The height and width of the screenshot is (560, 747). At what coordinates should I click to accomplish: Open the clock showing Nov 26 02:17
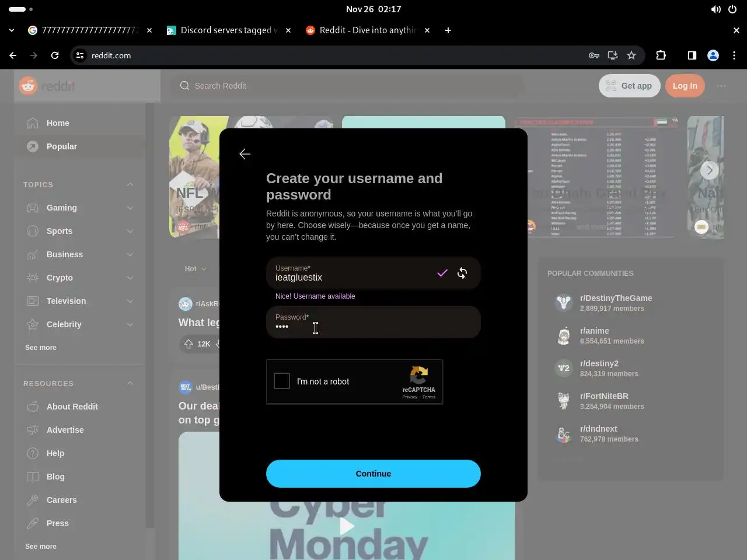(373, 9)
